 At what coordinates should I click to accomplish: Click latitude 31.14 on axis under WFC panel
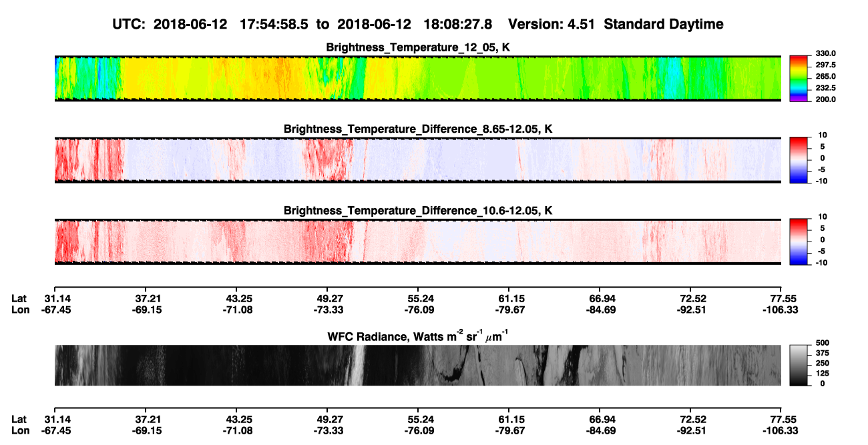tap(56, 420)
